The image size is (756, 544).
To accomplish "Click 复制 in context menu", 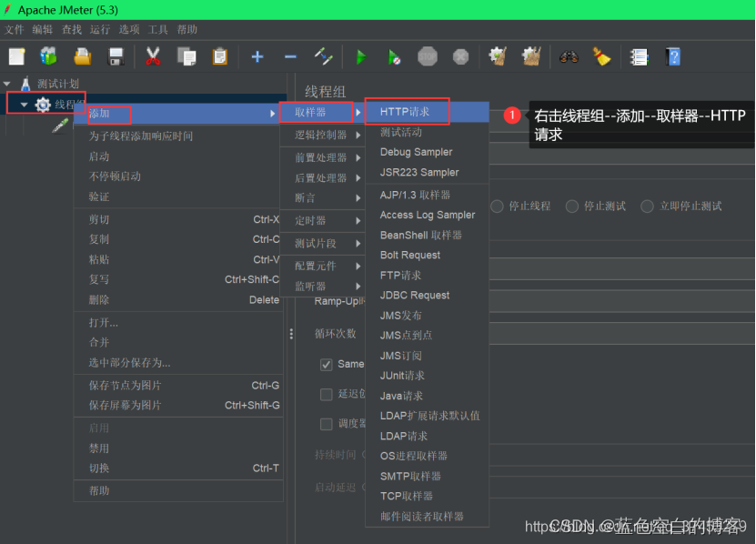I will (177, 239).
